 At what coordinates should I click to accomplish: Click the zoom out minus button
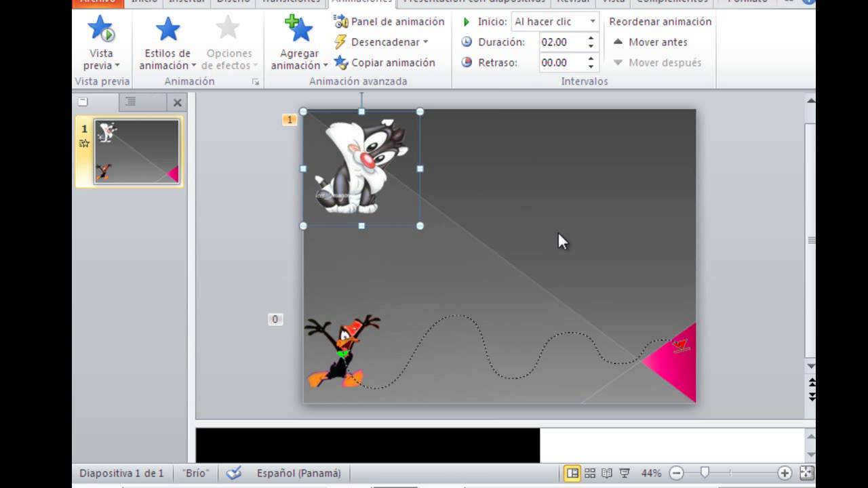coord(675,473)
